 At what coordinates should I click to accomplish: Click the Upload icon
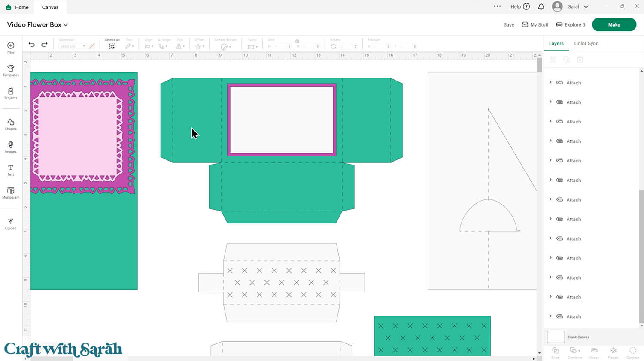(11, 224)
